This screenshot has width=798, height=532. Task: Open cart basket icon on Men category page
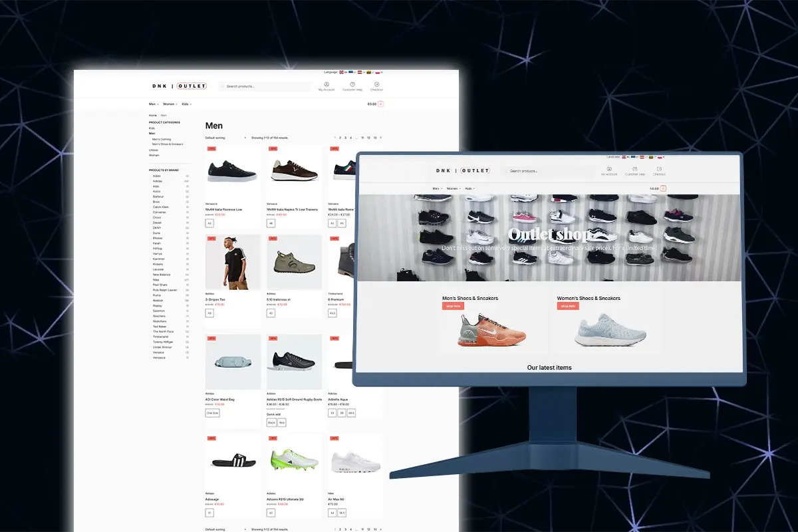pos(381,104)
